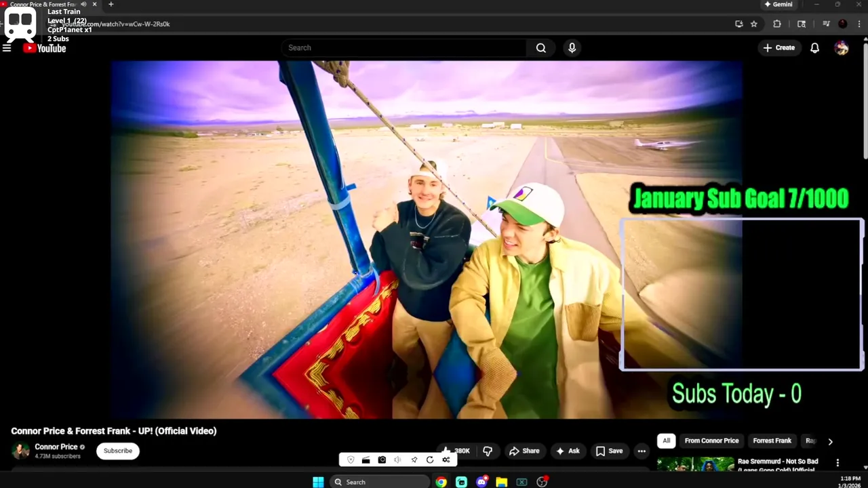Open Discord from the taskbar
This screenshot has width=868, height=488.
coord(481,482)
